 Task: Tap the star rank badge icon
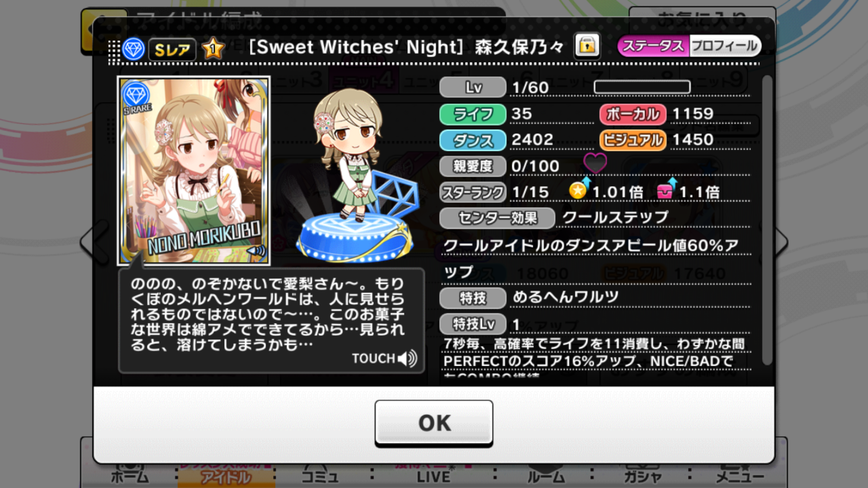213,48
